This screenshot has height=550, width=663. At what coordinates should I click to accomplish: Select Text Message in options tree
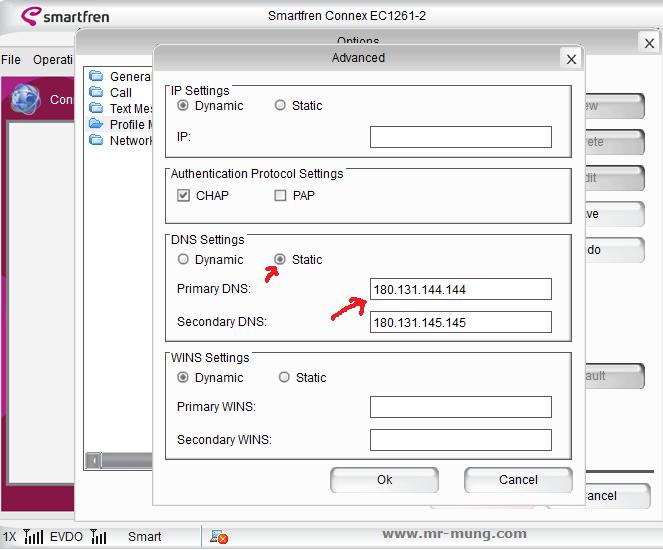tap(131, 109)
